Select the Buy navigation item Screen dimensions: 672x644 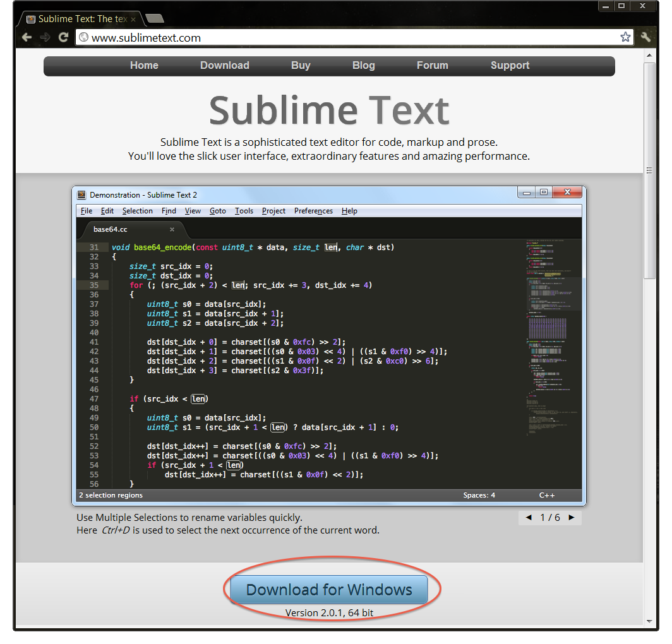pyautogui.click(x=301, y=65)
